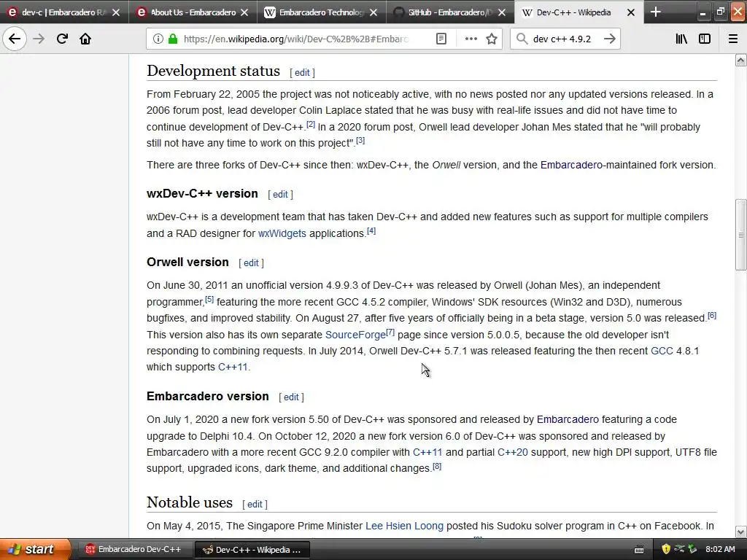The width and height of the screenshot is (747, 560).
Task: Jump to citation reference [4]
Action: 371,231
